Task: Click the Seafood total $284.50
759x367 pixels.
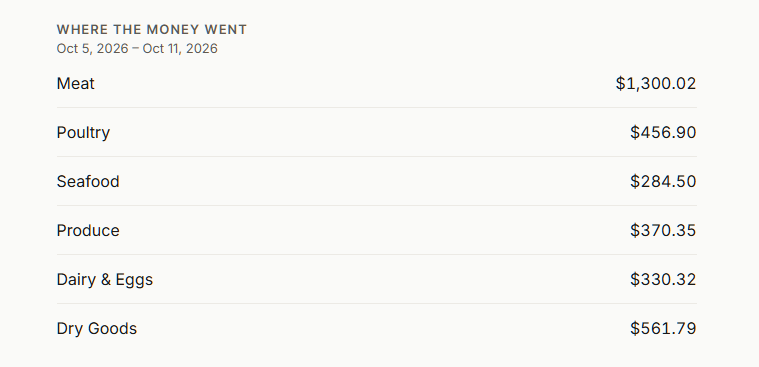Action: (663, 181)
